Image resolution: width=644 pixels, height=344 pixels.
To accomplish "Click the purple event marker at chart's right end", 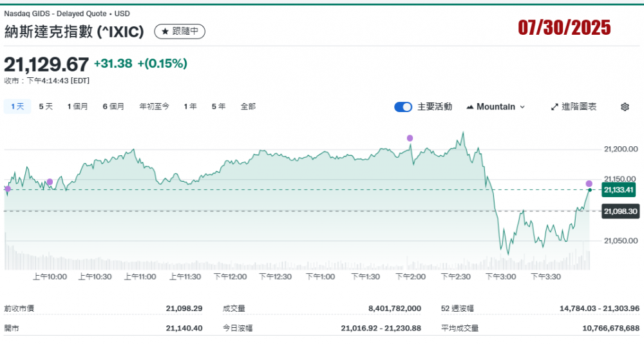I will [589, 184].
